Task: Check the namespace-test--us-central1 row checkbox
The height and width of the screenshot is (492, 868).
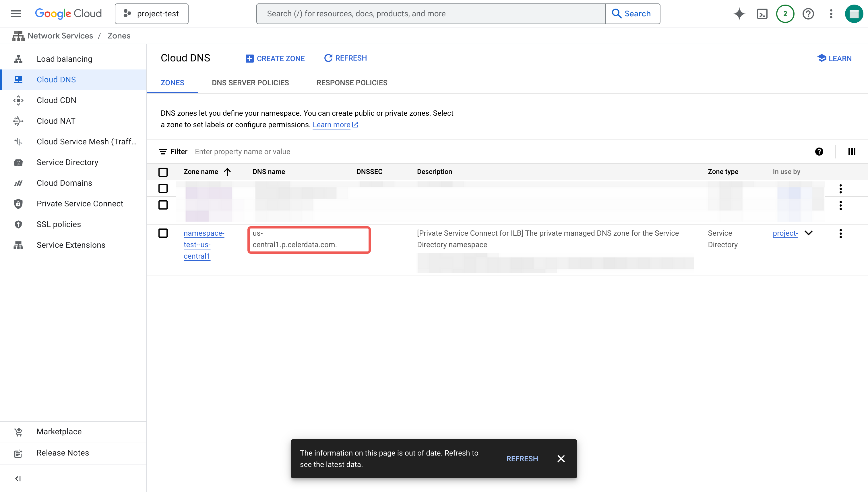Action: pos(163,233)
